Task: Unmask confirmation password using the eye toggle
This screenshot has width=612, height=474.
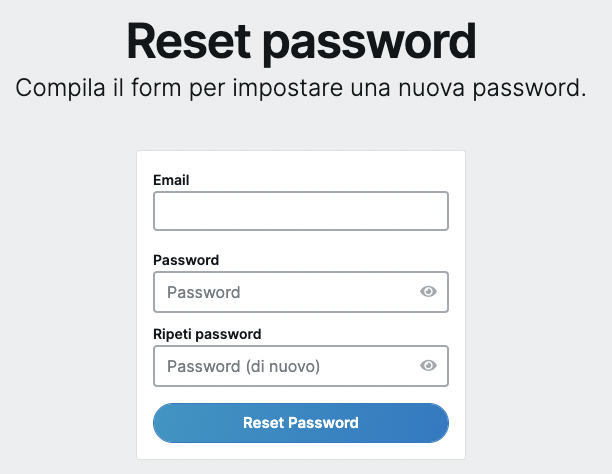Action: click(x=428, y=365)
